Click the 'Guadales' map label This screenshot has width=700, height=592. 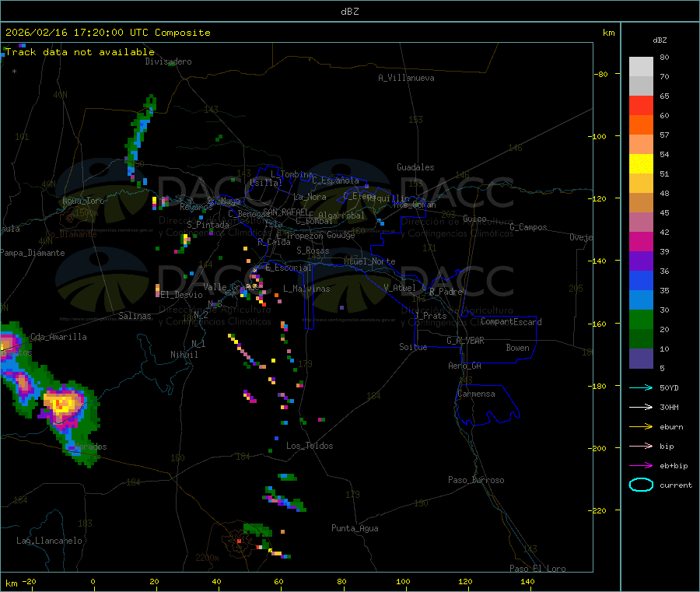tap(415, 167)
